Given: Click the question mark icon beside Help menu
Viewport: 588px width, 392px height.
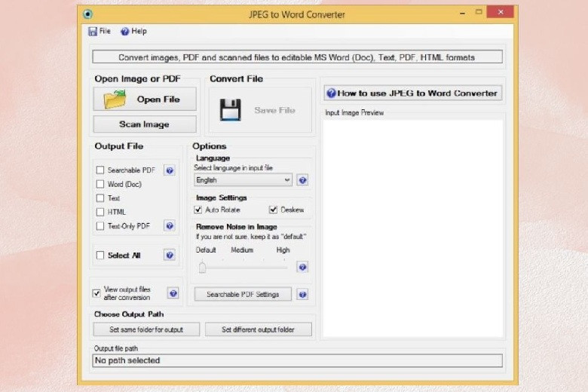Looking at the screenshot, I should (124, 32).
